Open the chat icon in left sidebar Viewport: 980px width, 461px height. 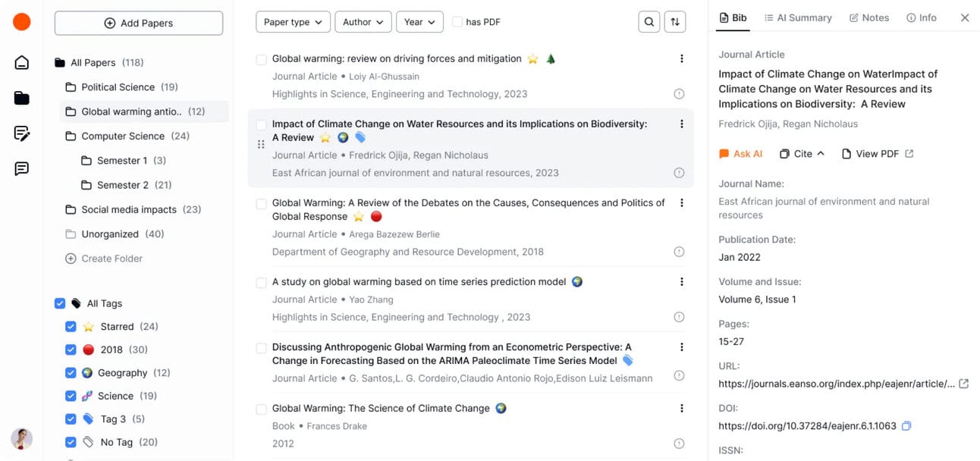pyautogui.click(x=22, y=168)
